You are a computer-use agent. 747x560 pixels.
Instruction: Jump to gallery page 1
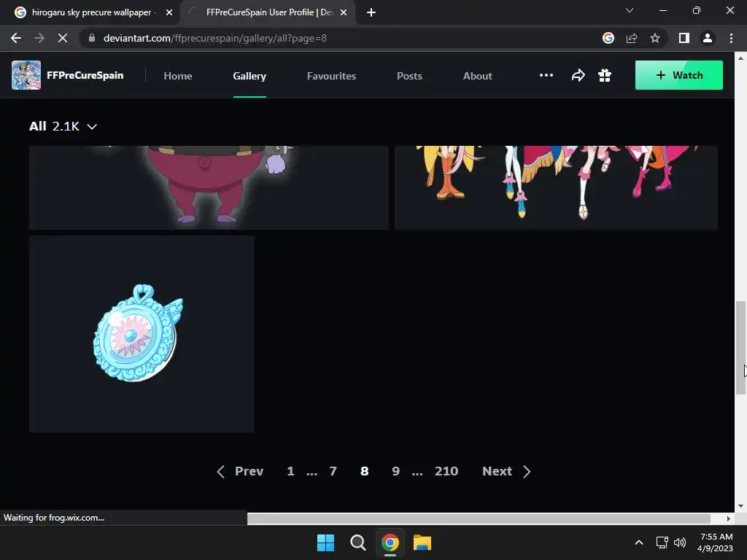pyautogui.click(x=290, y=471)
